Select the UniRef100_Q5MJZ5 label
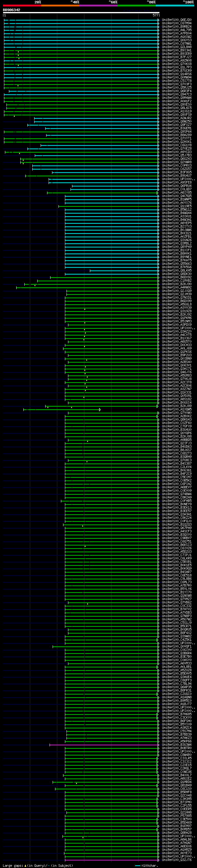The height and width of the screenshot is (868, 197). pos(177,88)
